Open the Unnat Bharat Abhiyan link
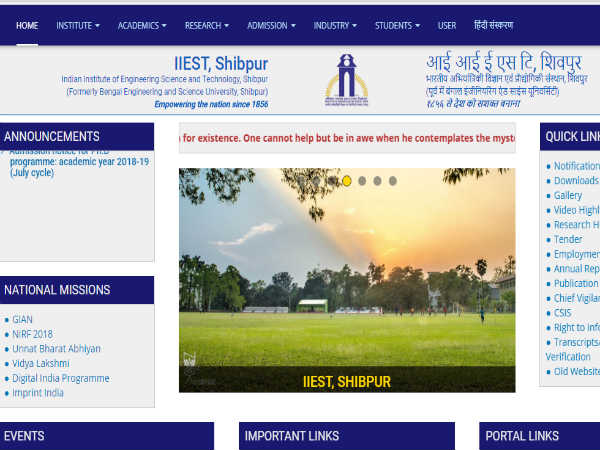The image size is (600, 450). (x=56, y=349)
